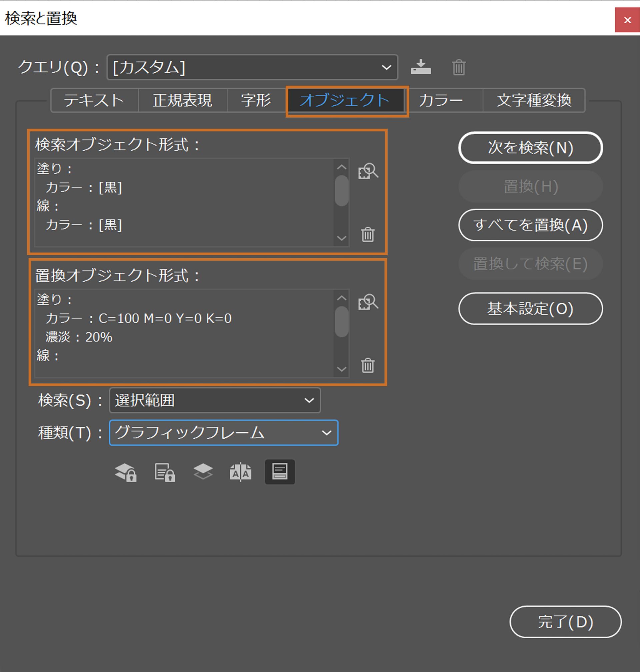Toggle include master pages icon
Screen dimensions: 640x672
click(x=241, y=472)
